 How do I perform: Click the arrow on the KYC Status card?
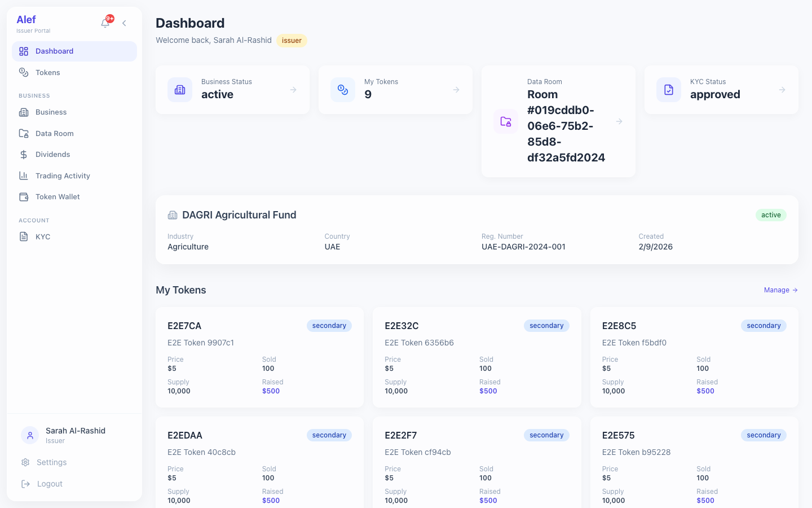coord(782,89)
